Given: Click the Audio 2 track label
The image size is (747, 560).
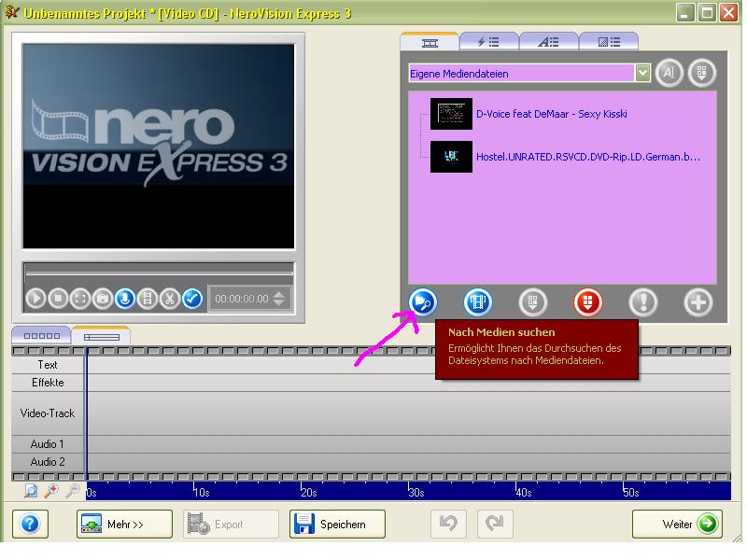Looking at the screenshot, I should 48,461.
